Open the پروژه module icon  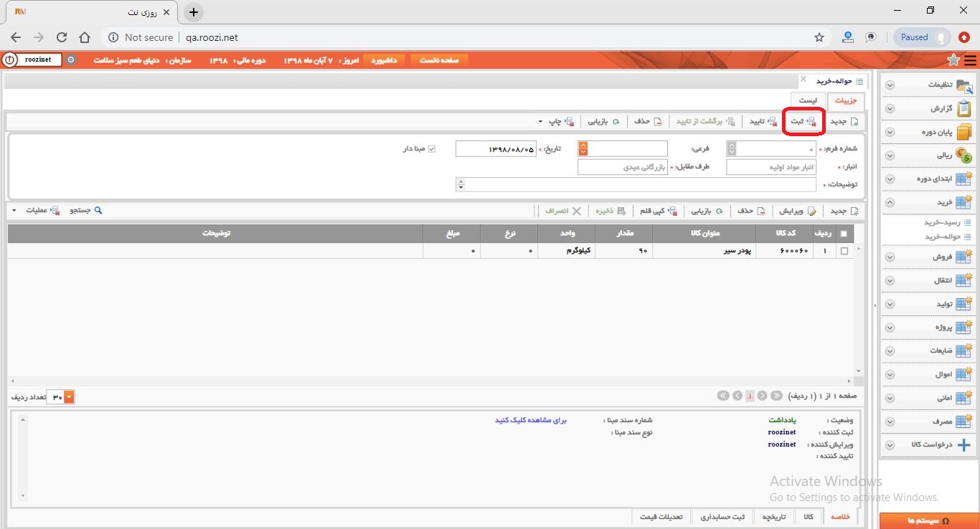(x=964, y=328)
